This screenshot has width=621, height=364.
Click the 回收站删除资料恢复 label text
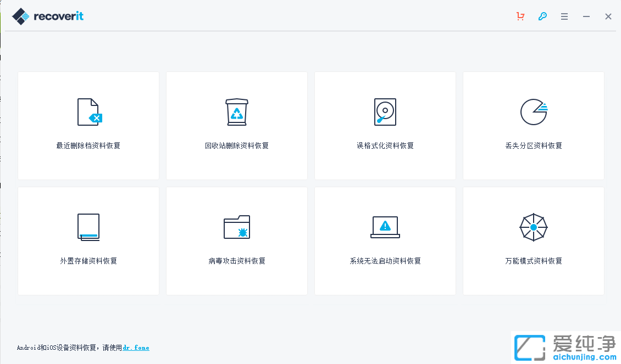click(237, 145)
